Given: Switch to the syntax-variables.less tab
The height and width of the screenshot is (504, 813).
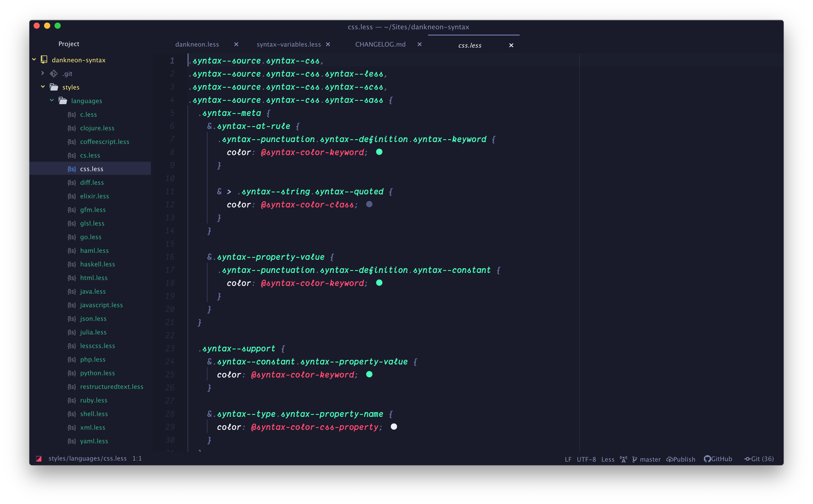Looking at the screenshot, I should 289,44.
